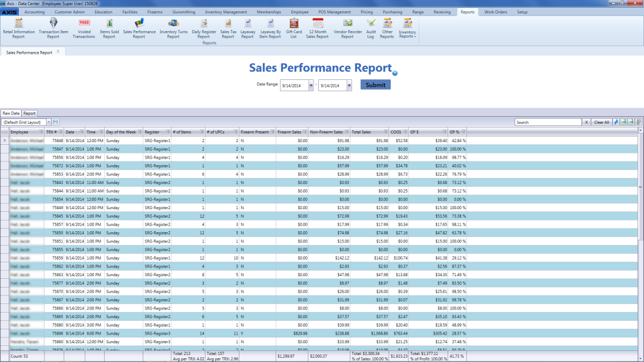The height and width of the screenshot is (362, 644).
Task: Open filter for TRX # column
Action: [x=61, y=131]
